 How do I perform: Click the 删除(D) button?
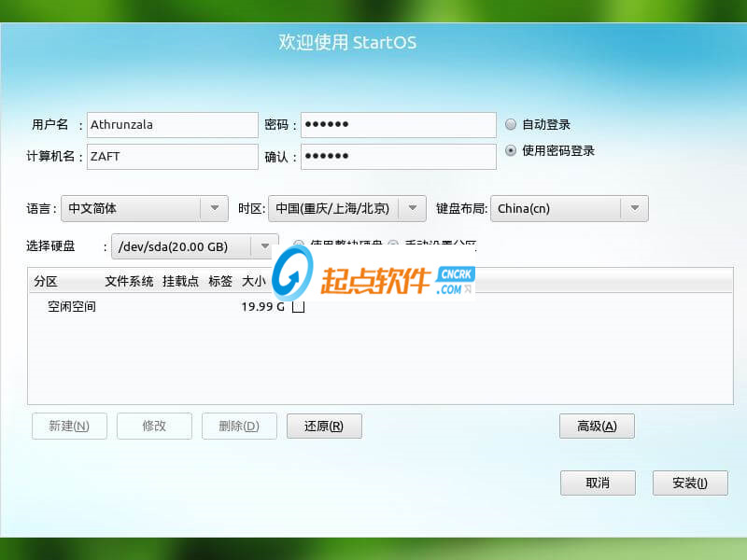coord(239,426)
